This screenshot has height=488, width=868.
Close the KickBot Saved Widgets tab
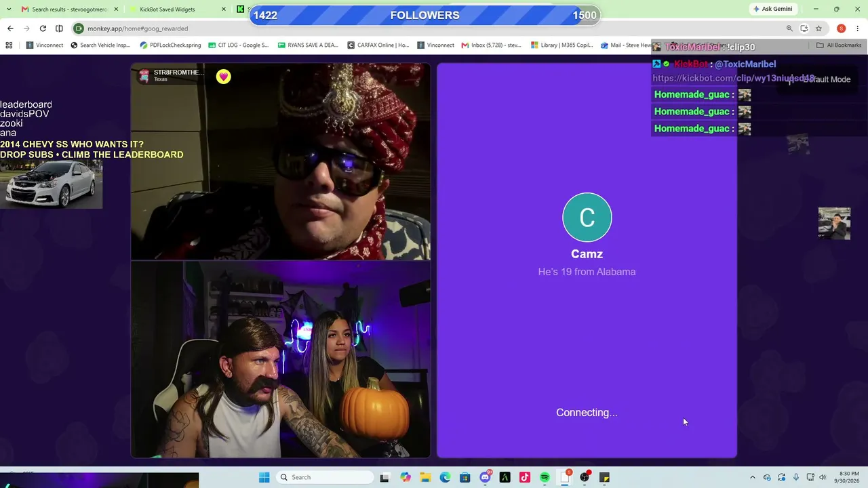point(224,9)
